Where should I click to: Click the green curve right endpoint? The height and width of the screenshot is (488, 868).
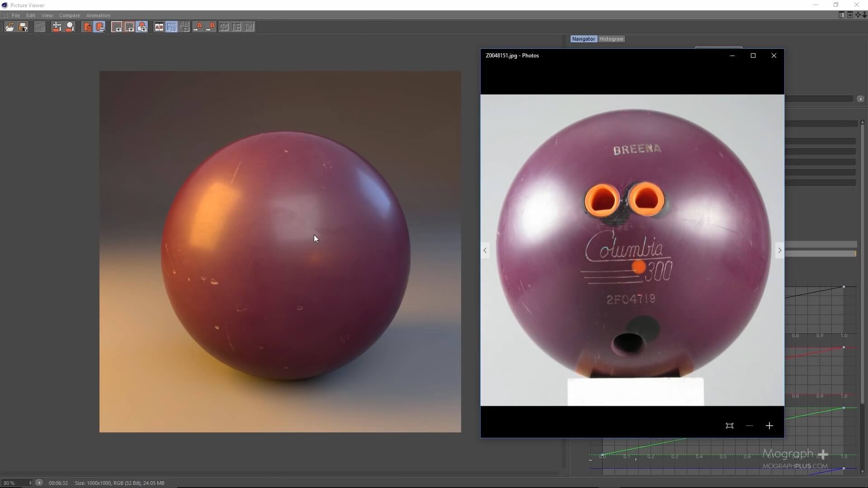coord(844,408)
